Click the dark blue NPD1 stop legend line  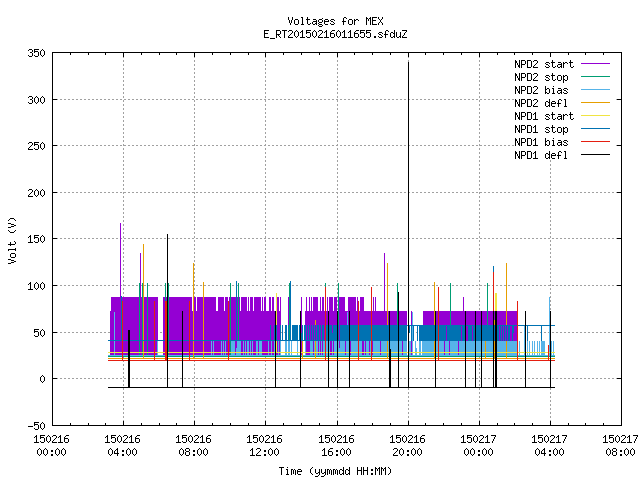click(596, 129)
